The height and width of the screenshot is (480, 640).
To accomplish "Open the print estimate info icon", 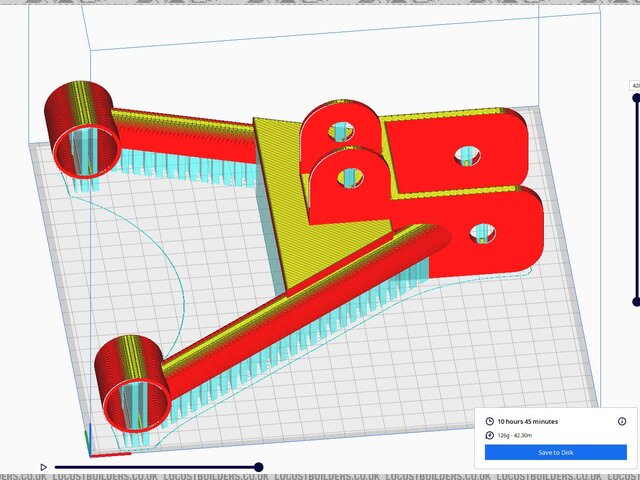I will pyautogui.click(x=621, y=422).
